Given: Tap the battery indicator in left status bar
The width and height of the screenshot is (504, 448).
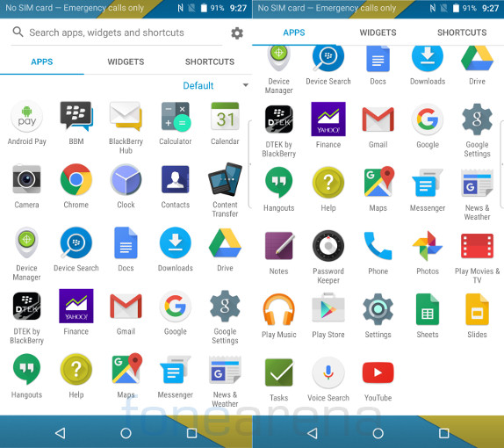Looking at the screenshot, I should click(204, 8).
